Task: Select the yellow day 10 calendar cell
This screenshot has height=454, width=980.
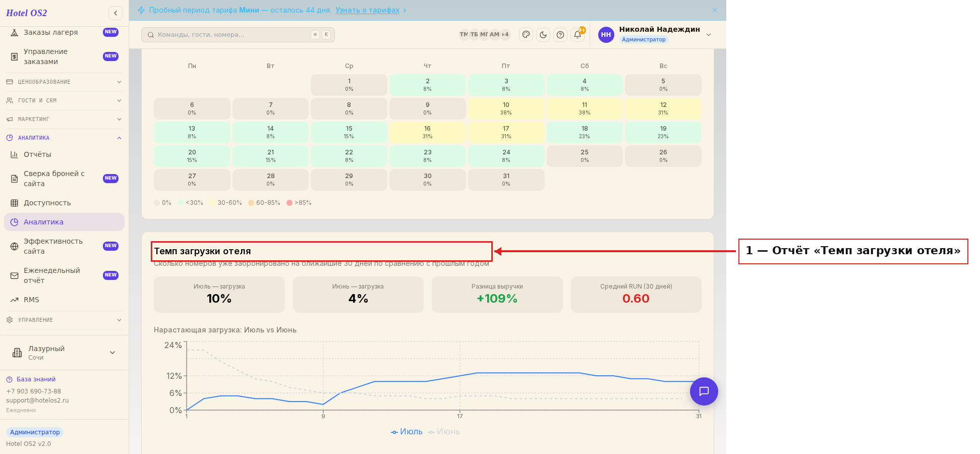Action: click(x=506, y=108)
